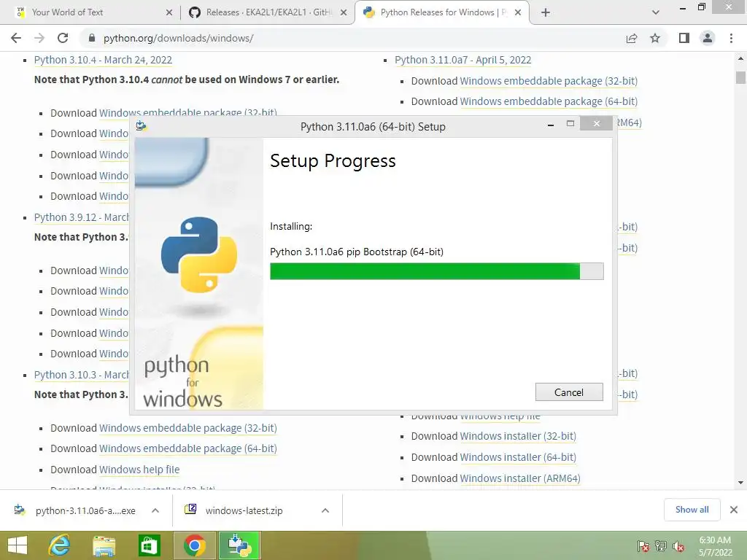747x560 pixels.
Task: Expand options for windows-latest.zip download
Action: click(x=325, y=510)
